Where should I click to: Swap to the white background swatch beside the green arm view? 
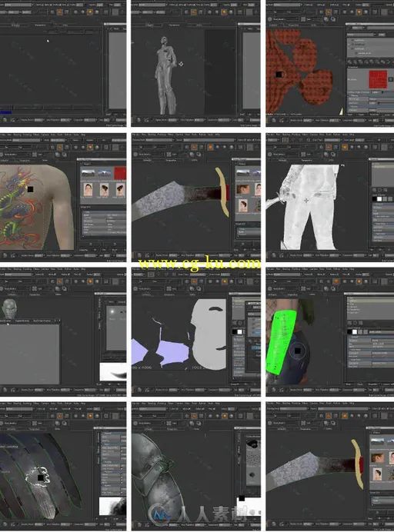pyautogui.click(x=355, y=332)
